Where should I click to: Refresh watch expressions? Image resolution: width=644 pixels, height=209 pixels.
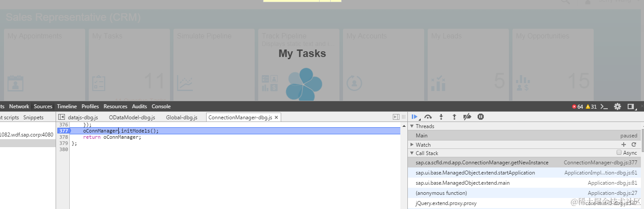coord(634,144)
